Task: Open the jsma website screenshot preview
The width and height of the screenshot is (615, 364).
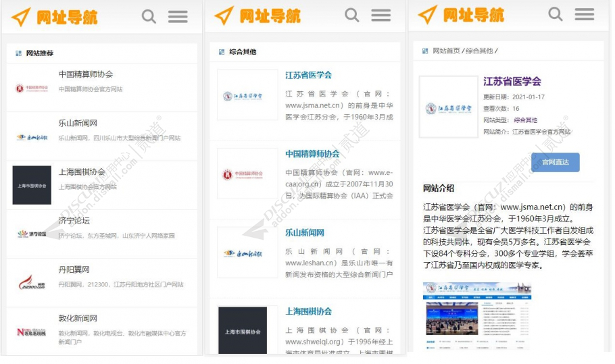Action: pos(477,316)
